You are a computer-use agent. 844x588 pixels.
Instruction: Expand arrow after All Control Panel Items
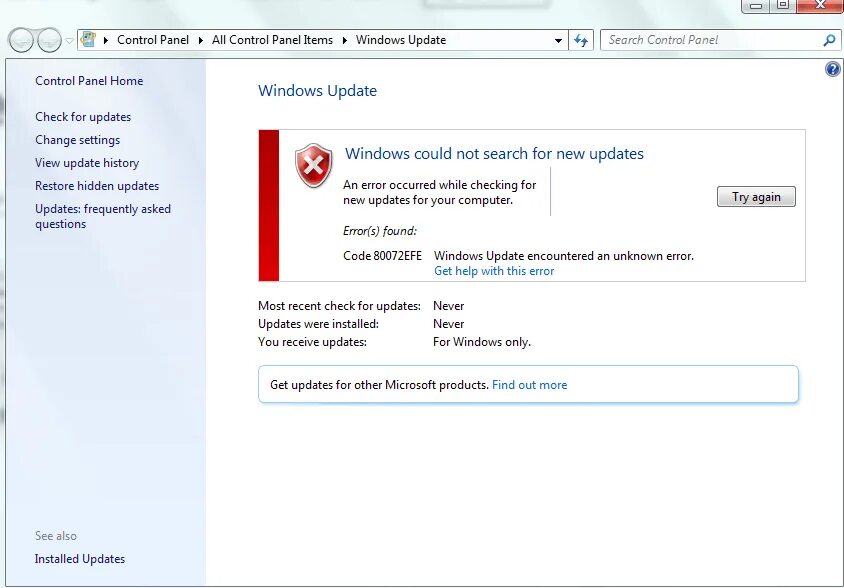(x=344, y=40)
